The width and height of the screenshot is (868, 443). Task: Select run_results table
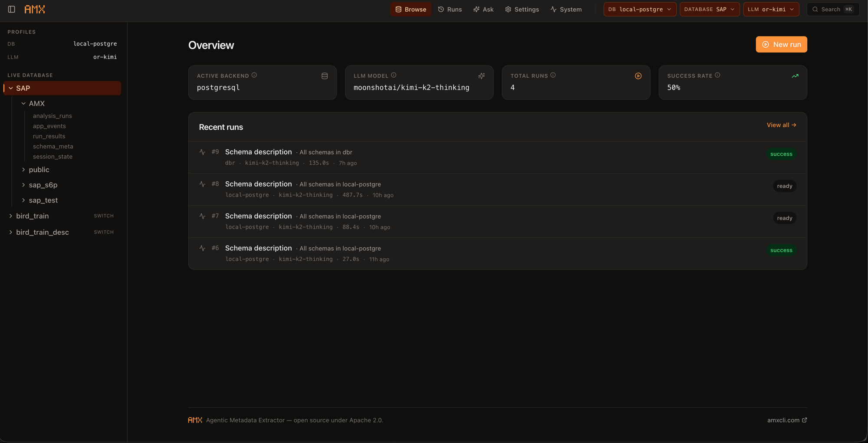click(x=49, y=136)
